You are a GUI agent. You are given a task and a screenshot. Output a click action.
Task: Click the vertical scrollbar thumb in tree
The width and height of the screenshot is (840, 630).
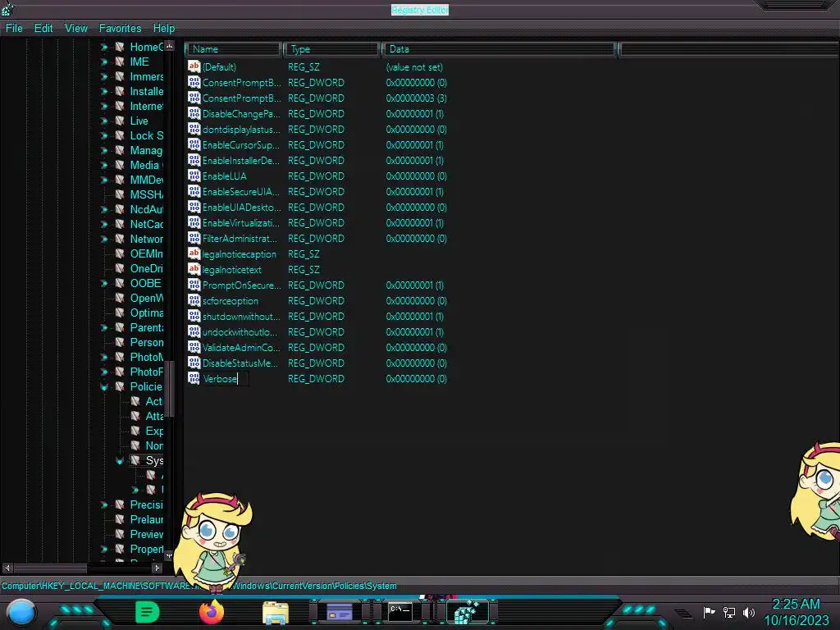tap(169, 388)
